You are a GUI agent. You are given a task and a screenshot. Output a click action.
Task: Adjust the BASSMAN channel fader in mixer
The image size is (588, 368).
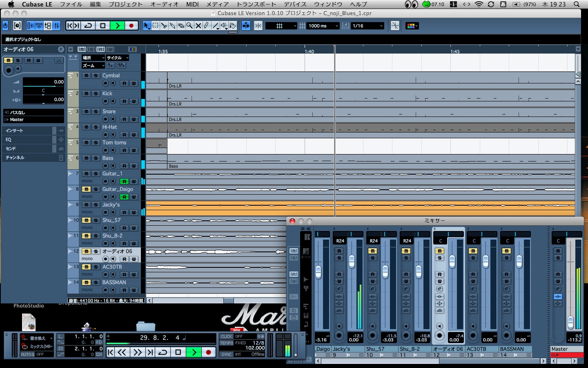click(519, 261)
